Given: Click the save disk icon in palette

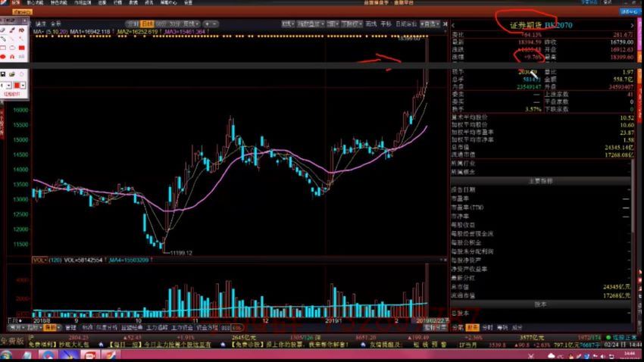Looking at the screenshot, I should pyautogui.click(x=3, y=74).
